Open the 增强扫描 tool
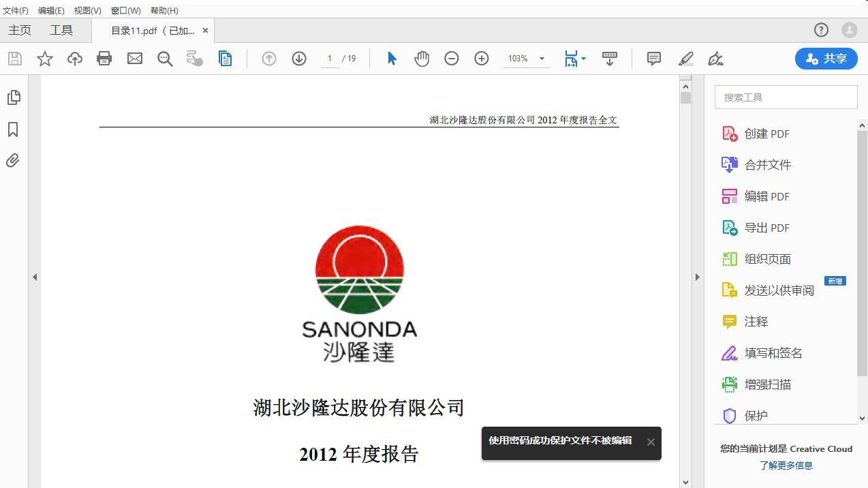 [756, 384]
